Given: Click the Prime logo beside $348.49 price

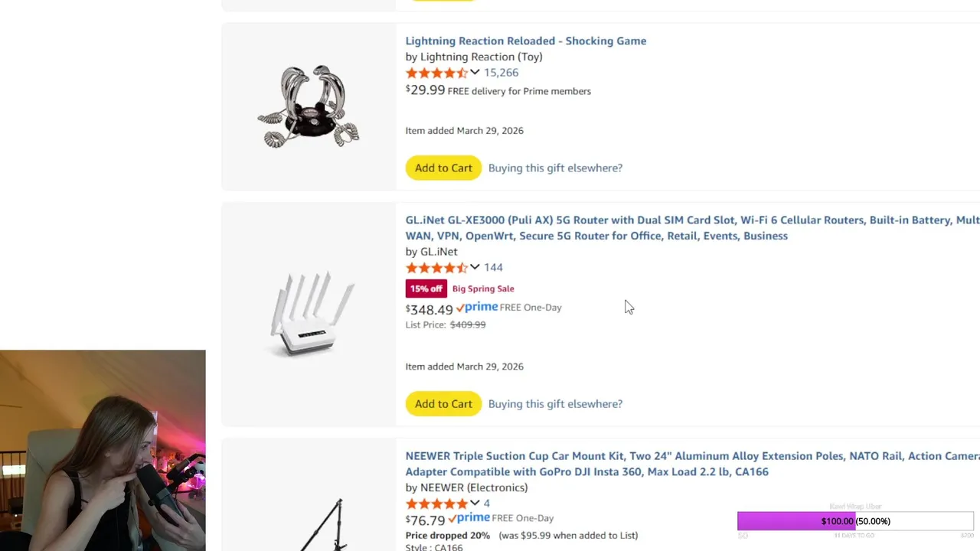Looking at the screenshot, I should (x=477, y=307).
